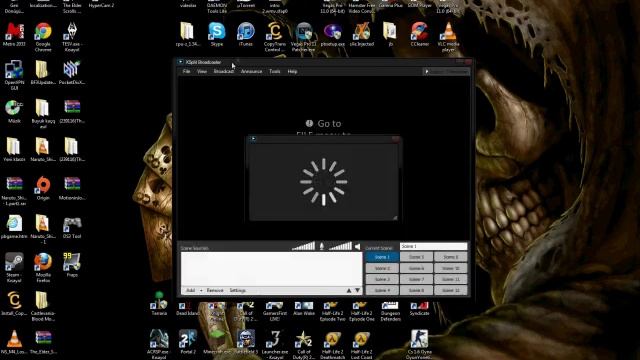Click the play arrow in XSplit toolbar
This screenshot has width=640, height=360.
pyautogui.click(x=427, y=71)
